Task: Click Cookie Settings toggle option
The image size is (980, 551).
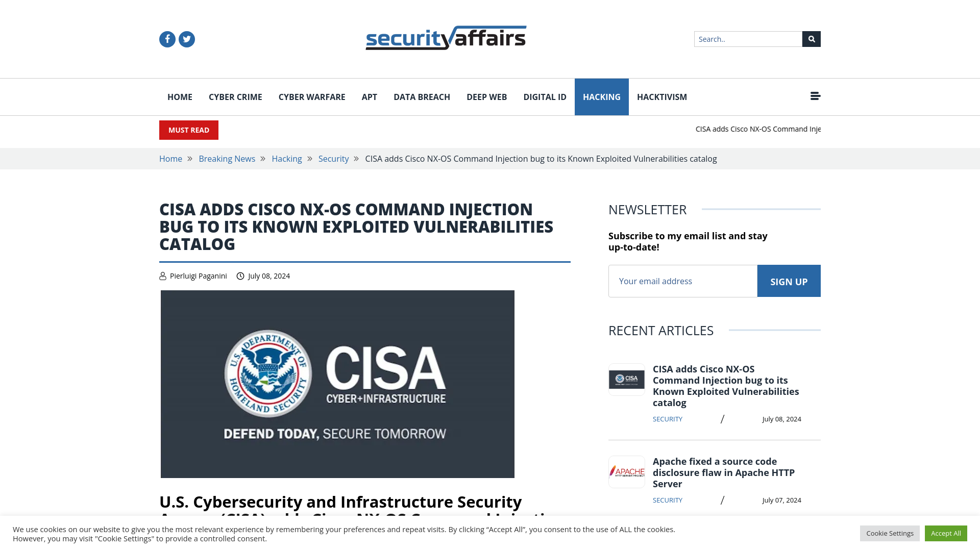Action: point(890,533)
